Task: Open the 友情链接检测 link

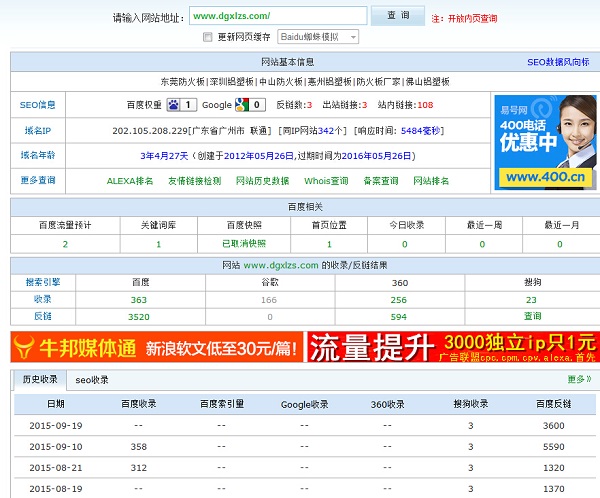Action: click(194, 181)
